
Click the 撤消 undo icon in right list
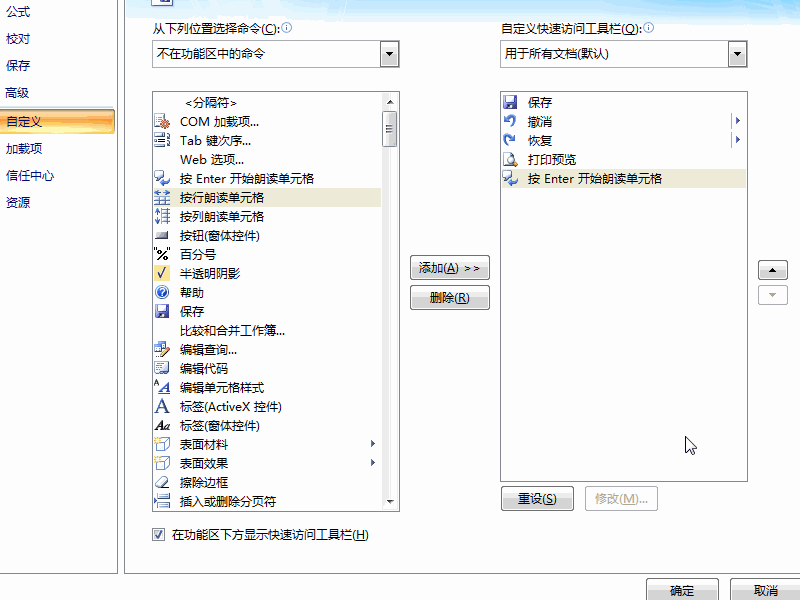coord(510,121)
